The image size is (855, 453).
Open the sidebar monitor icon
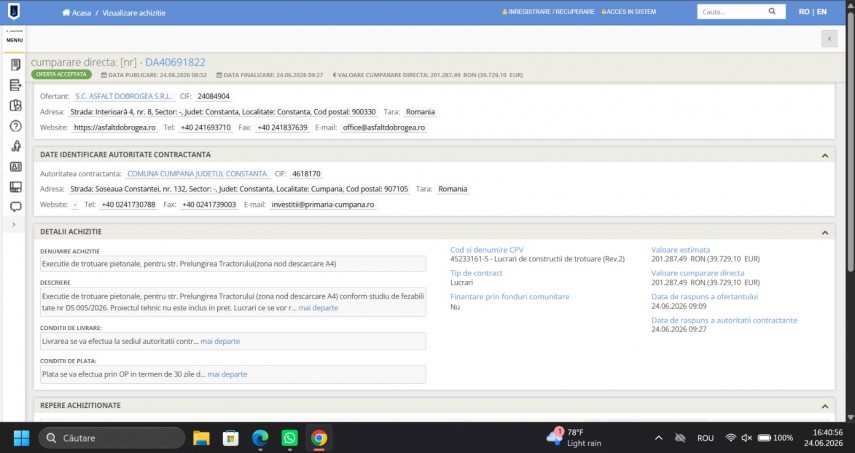pyautogui.click(x=15, y=187)
